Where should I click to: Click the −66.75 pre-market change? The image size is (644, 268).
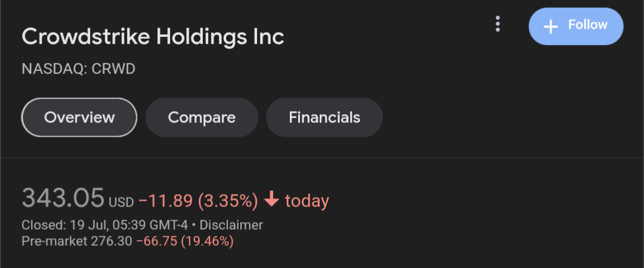[156, 241]
